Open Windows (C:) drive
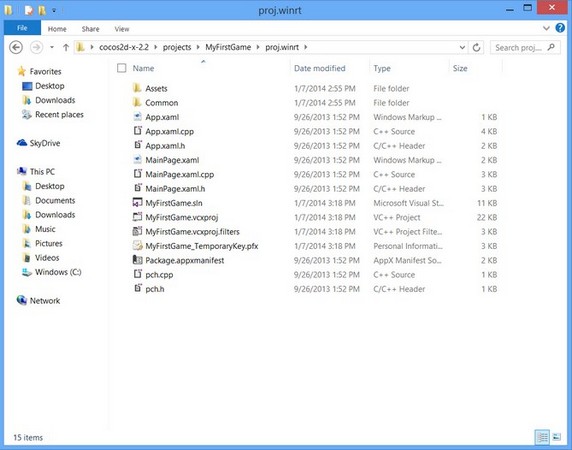 coord(58,272)
